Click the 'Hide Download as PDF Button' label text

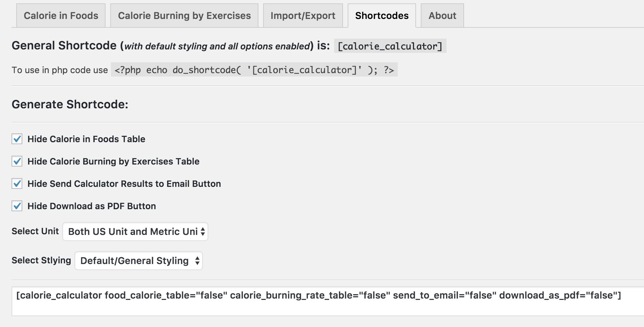click(92, 206)
